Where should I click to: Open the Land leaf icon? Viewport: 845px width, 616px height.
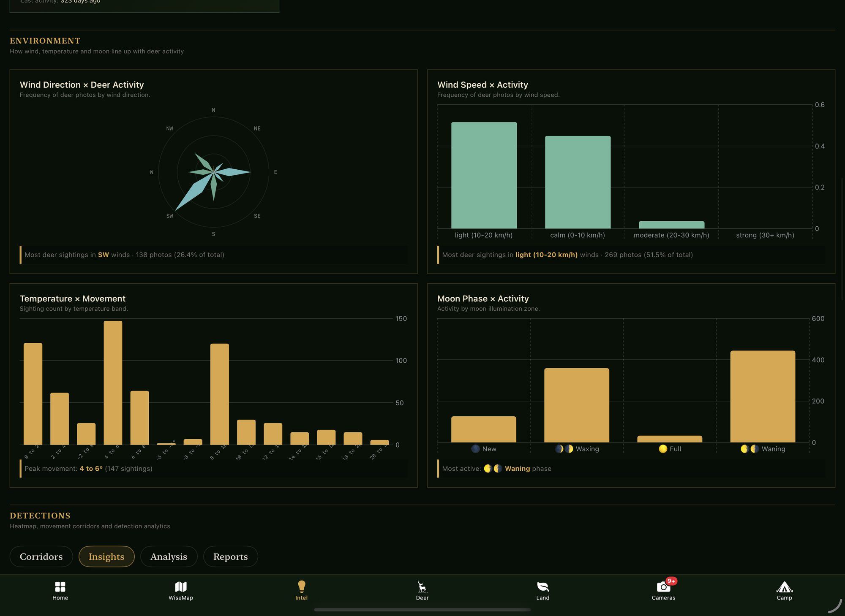(543, 587)
